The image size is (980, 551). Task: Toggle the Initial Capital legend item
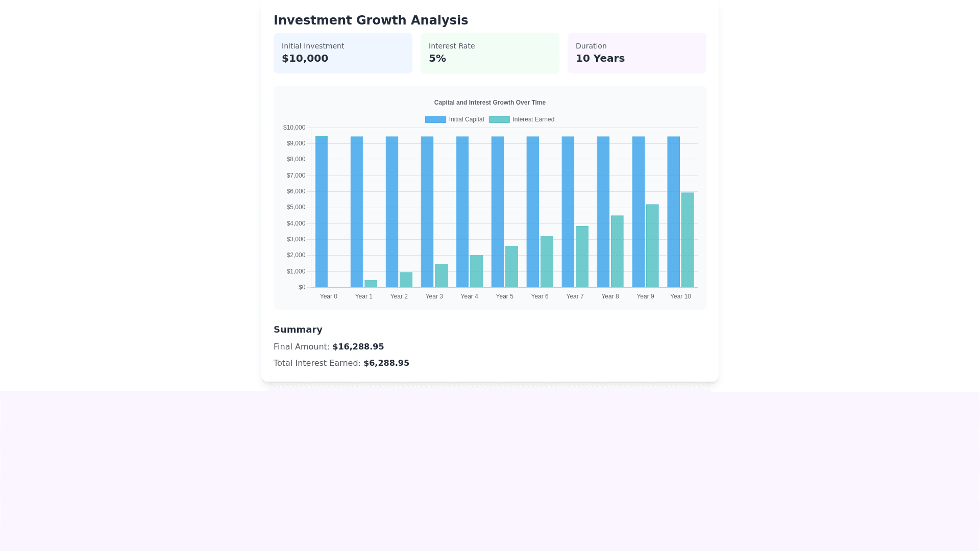[x=466, y=119]
